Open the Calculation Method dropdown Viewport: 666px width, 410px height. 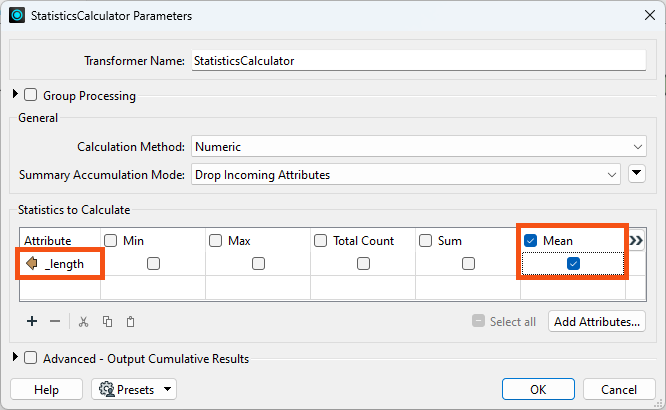(x=419, y=147)
